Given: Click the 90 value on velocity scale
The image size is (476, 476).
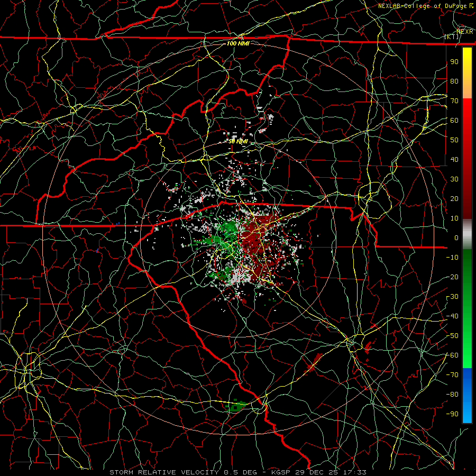Looking at the screenshot, I should pos(454,62).
